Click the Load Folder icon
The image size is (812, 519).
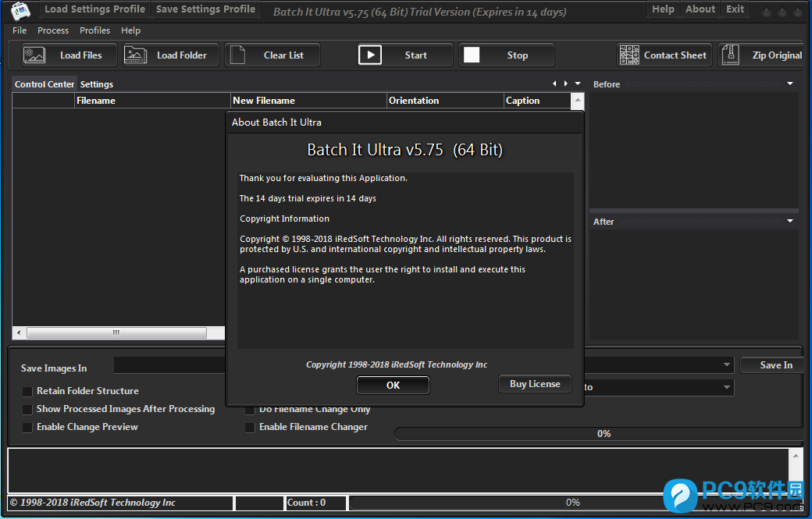pyautogui.click(x=136, y=55)
